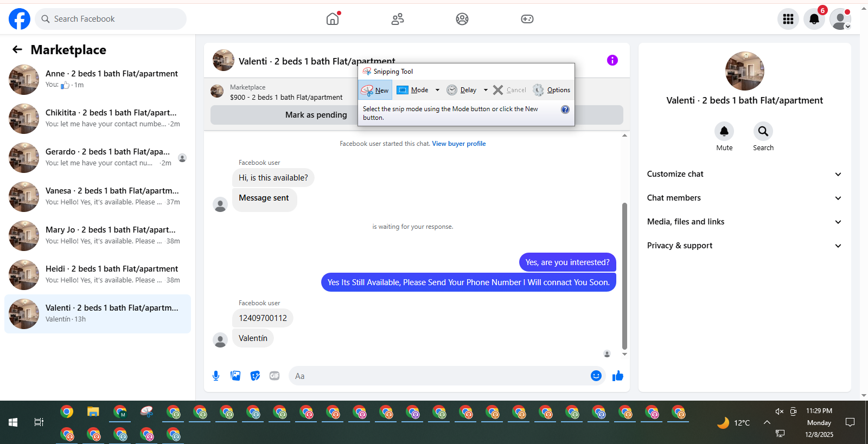Expand the Privacy & support section
This screenshot has width=868, height=444.
(744, 246)
